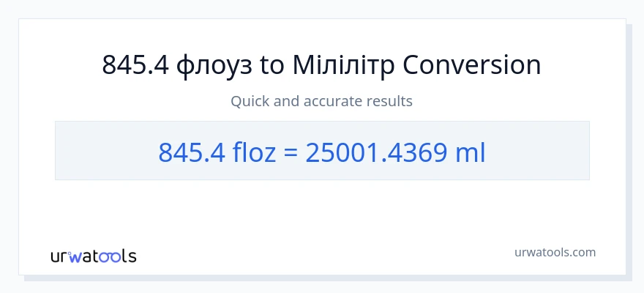
Task: Click the equals sign in the result
Action: [x=290, y=152]
